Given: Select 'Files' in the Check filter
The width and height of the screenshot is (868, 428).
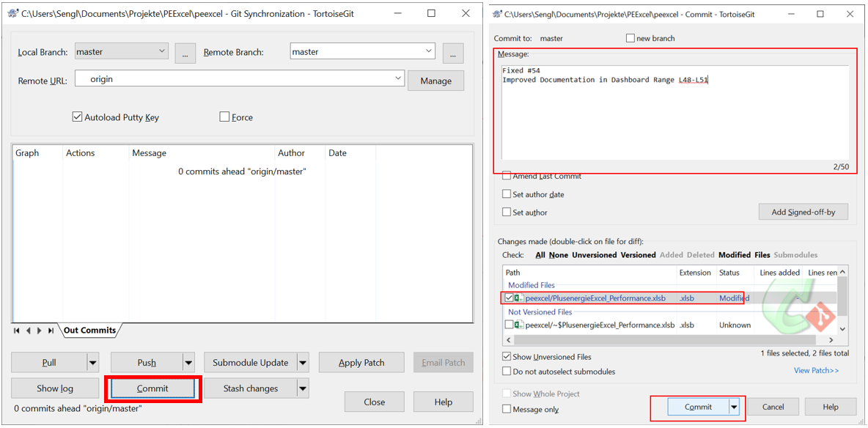Looking at the screenshot, I should 762,255.
